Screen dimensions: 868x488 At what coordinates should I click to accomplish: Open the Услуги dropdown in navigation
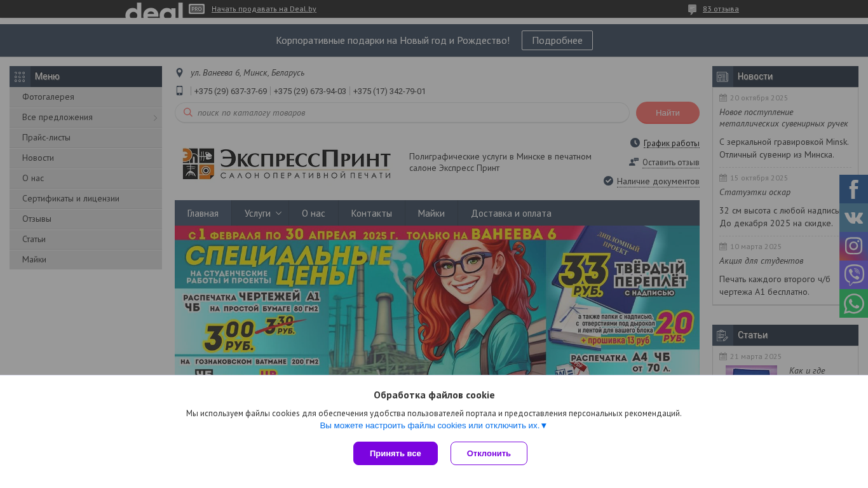point(260,213)
